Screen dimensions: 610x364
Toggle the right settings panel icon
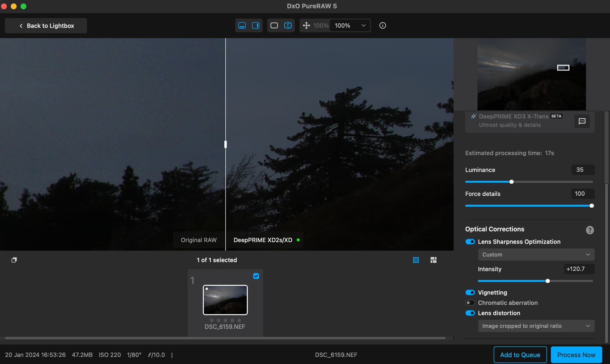255,25
